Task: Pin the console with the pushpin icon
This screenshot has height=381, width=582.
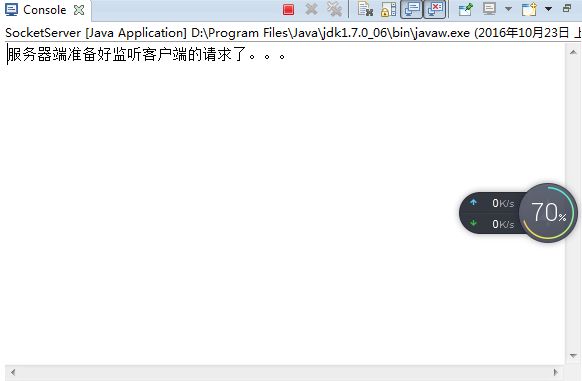Action: tap(465, 9)
